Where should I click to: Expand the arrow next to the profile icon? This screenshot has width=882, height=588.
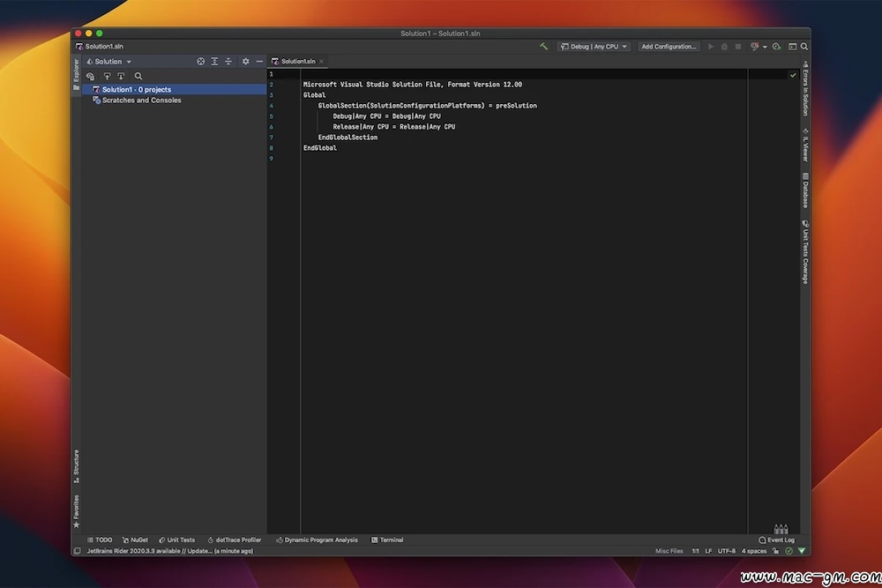[765, 48]
